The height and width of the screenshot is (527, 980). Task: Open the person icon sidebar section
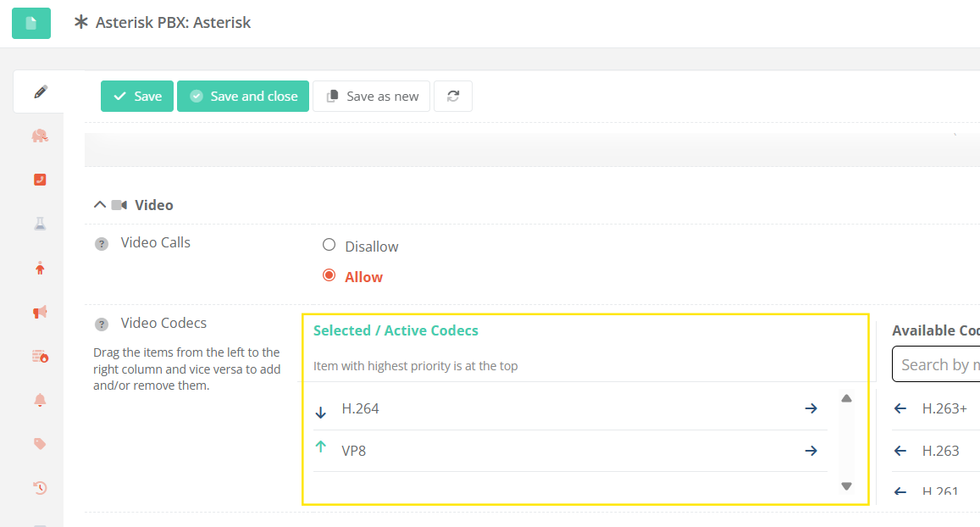point(40,269)
